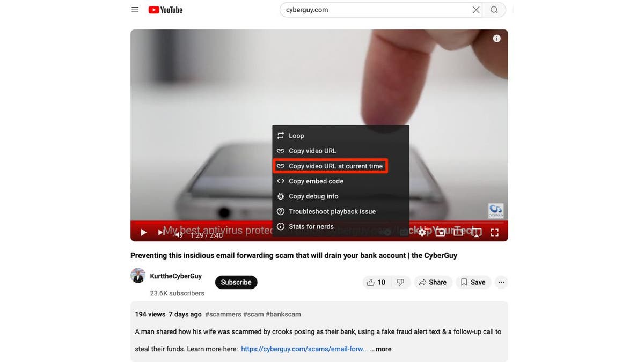Click the video progress bar
Viewport: 644px width, 362px height.
pyautogui.click(x=319, y=223)
